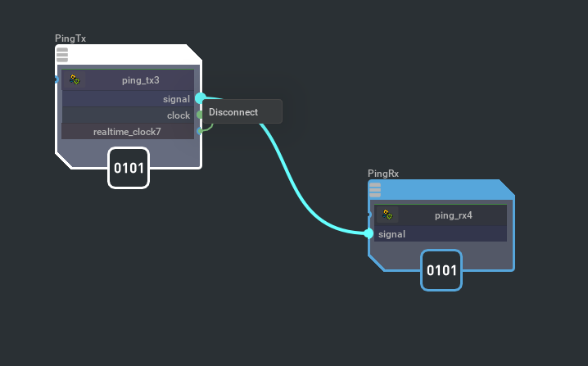Screen dimensions: 588x366
Task: Open the PingTx node hamburger menu
Action: pos(62,55)
